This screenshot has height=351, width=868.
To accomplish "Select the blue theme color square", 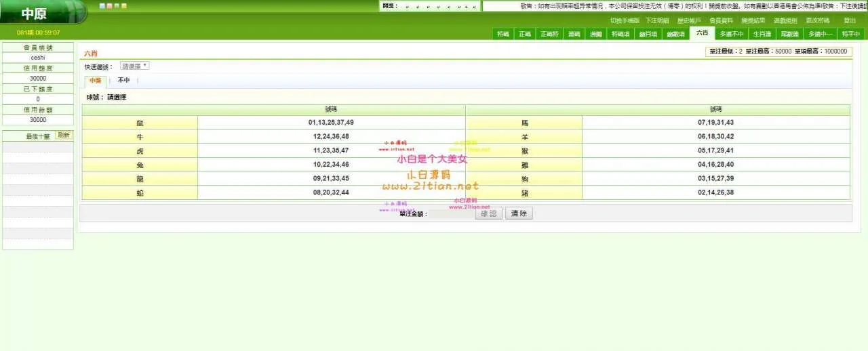I will click(102, 6).
